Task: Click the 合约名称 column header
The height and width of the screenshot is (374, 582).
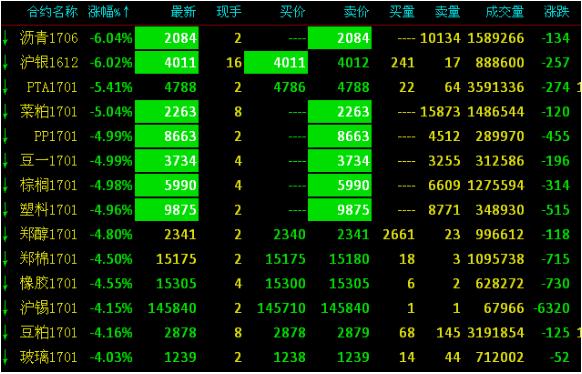Action: coord(53,12)
